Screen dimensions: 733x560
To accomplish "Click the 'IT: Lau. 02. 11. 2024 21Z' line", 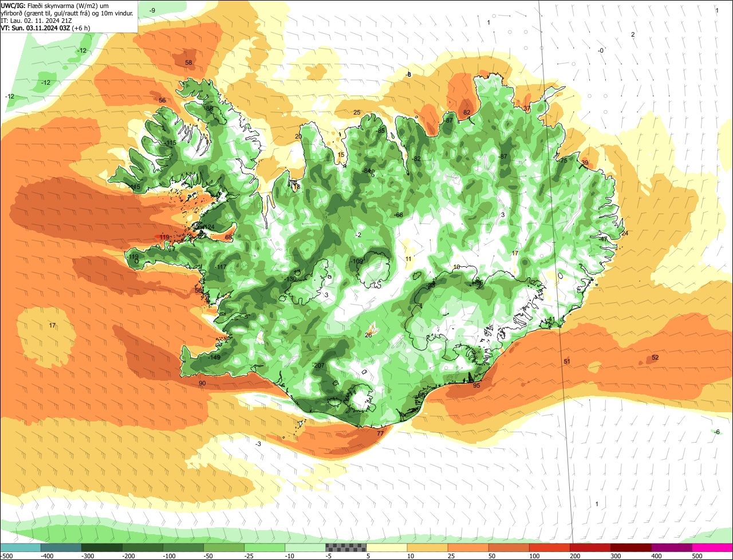I will 36,20.
